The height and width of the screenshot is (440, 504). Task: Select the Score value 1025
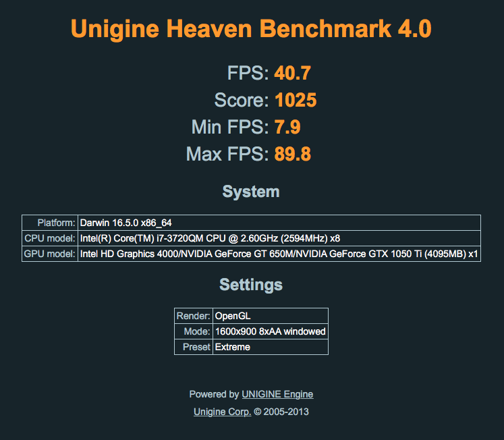[x=296, y=100]
